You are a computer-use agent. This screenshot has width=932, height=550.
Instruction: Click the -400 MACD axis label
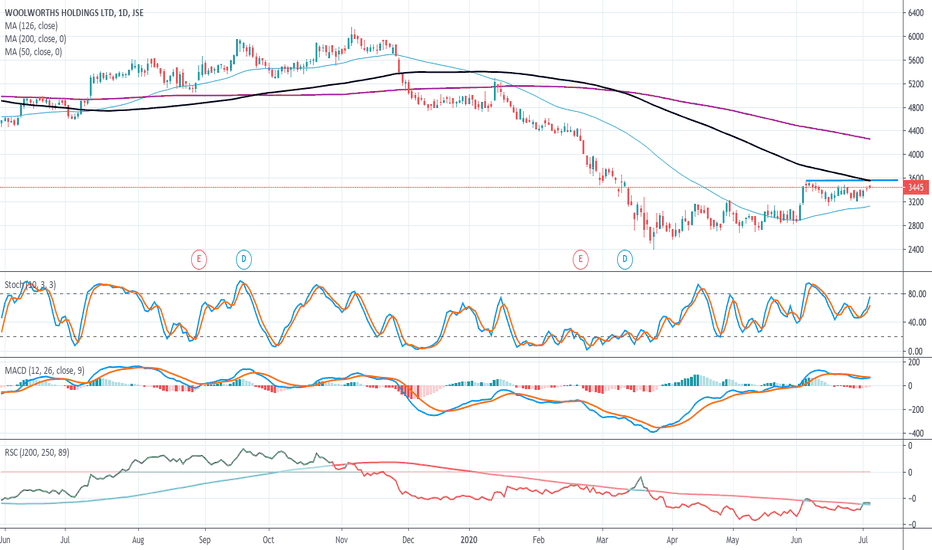click(915, 433)
